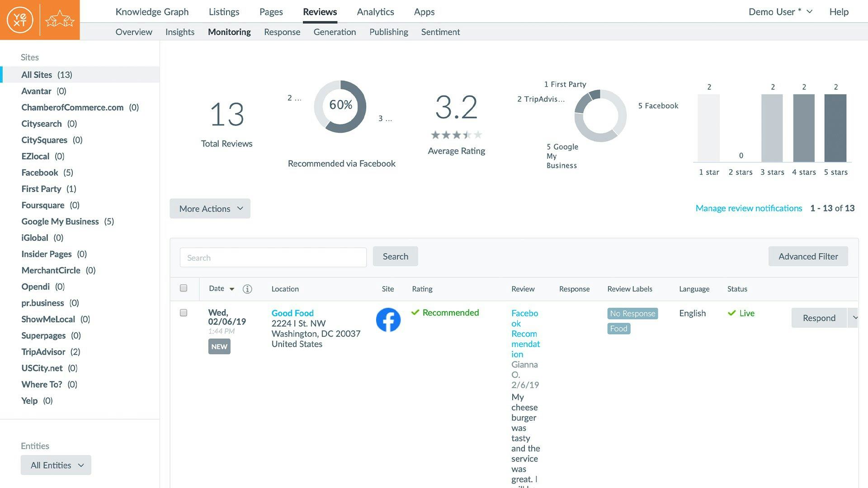Click the info icon beside Date column

(x=247, y=289)
